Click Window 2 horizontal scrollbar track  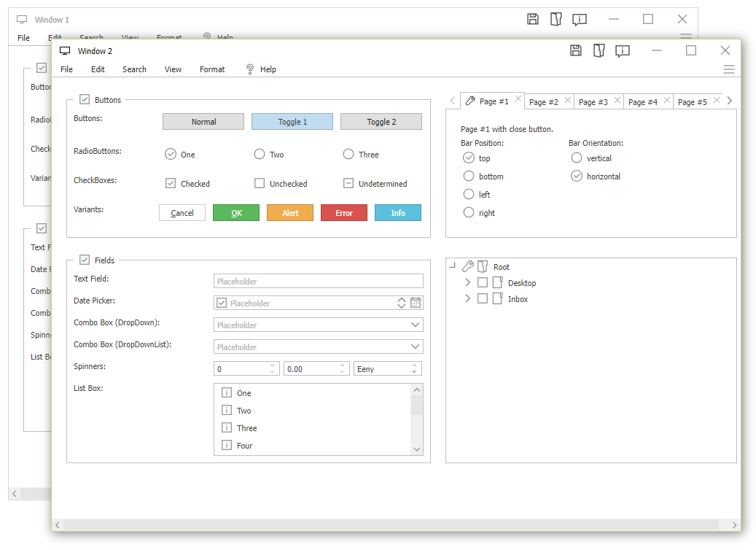pyautogui.click(x=391, y=525)
